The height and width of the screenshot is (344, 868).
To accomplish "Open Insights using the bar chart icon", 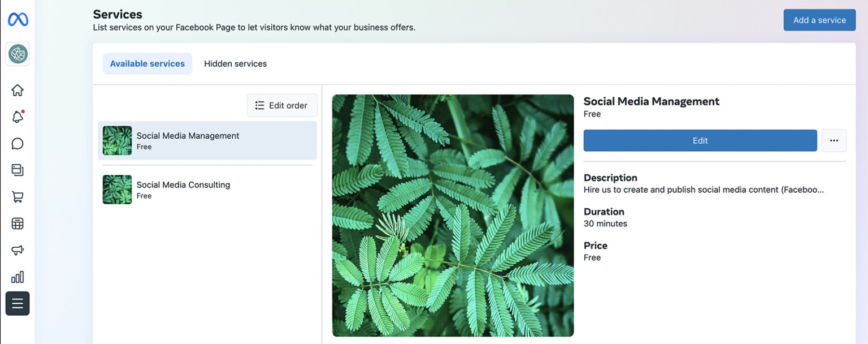I will click(18, 277).
